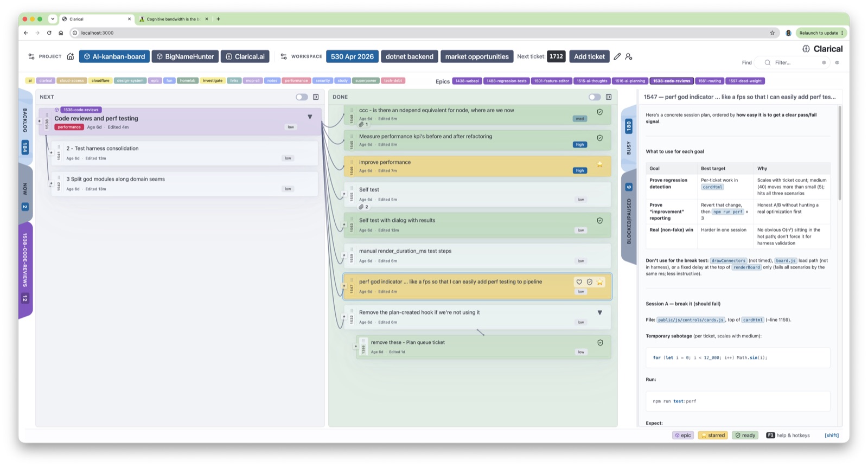Click the Add ticket button

(589, 56)
